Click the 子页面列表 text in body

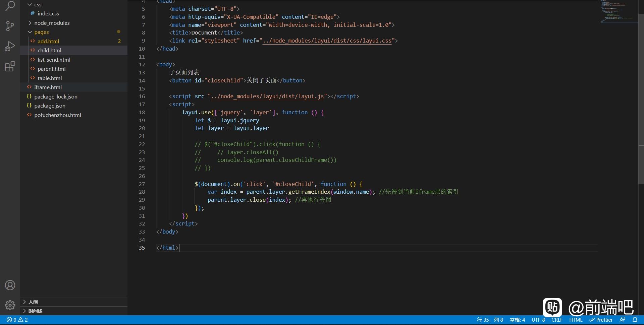(x=184, y=72)
